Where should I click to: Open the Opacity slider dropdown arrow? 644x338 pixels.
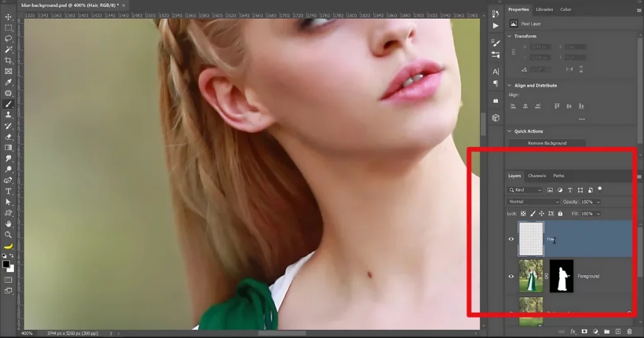(x=599, y=202)
